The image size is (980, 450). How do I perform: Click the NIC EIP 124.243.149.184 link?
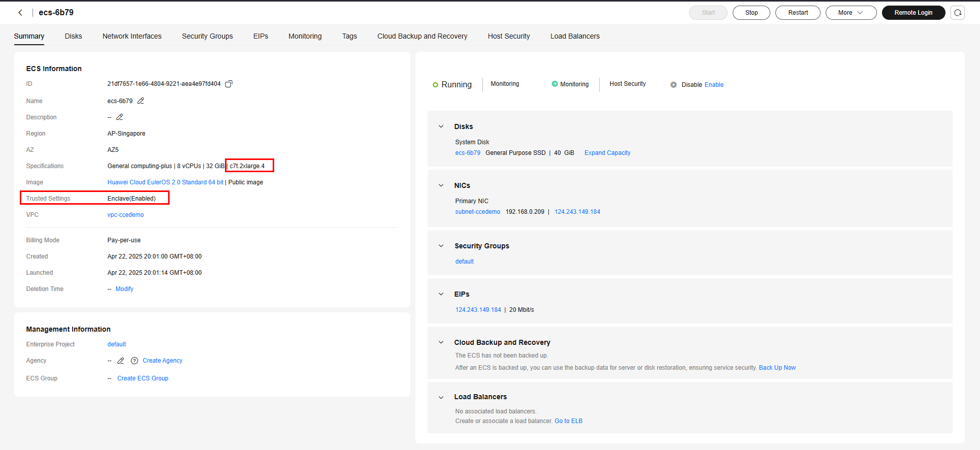click(x=577, y=212)
